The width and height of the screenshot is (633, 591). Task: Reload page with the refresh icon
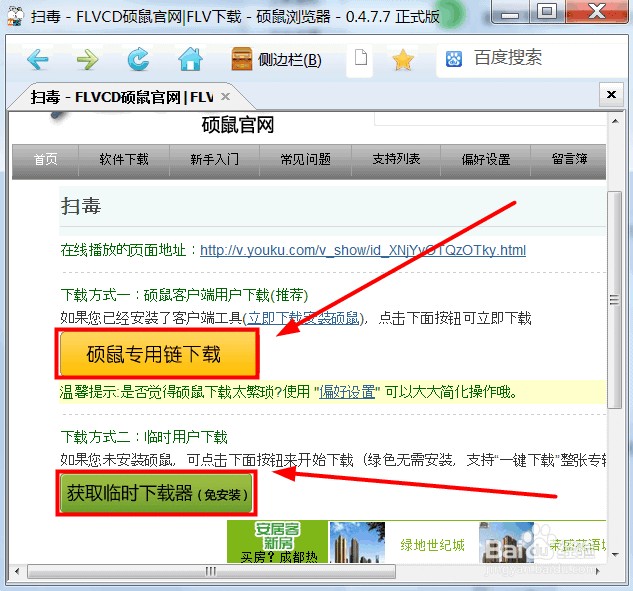(x=138, y=60)
